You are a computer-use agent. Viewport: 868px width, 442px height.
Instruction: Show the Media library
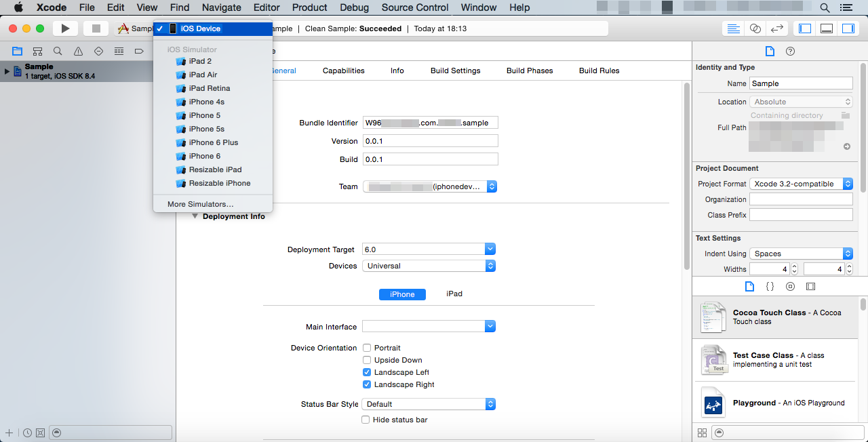pyautogui.click(x=810, y=287)
